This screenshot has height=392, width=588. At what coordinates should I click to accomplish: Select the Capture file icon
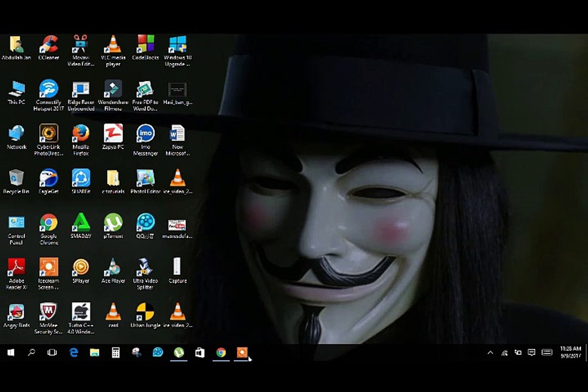(x=177, y=271)
